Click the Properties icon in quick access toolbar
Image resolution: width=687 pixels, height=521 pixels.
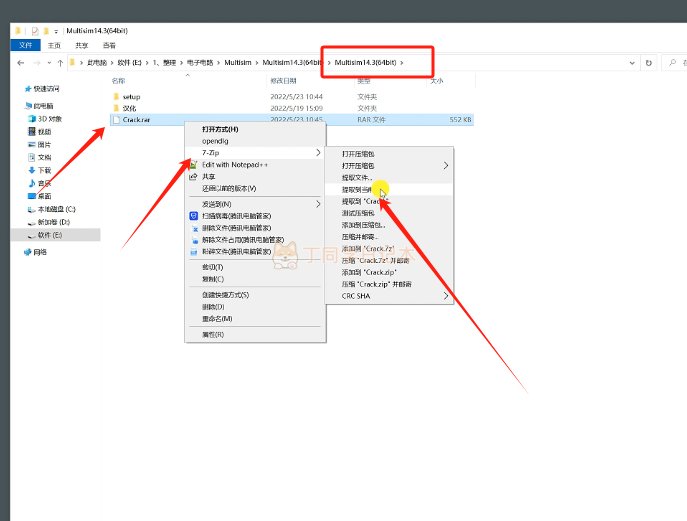(x=35, y=31)
